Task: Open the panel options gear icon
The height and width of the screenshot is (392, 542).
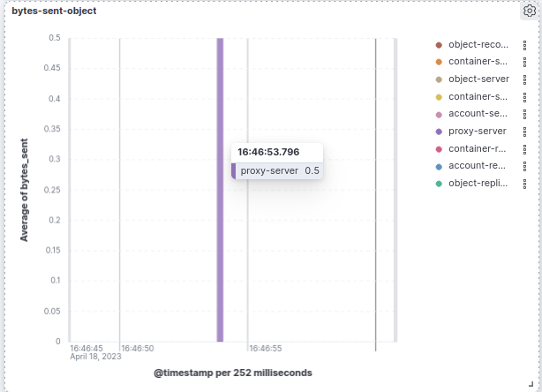Action: (530, 11)
